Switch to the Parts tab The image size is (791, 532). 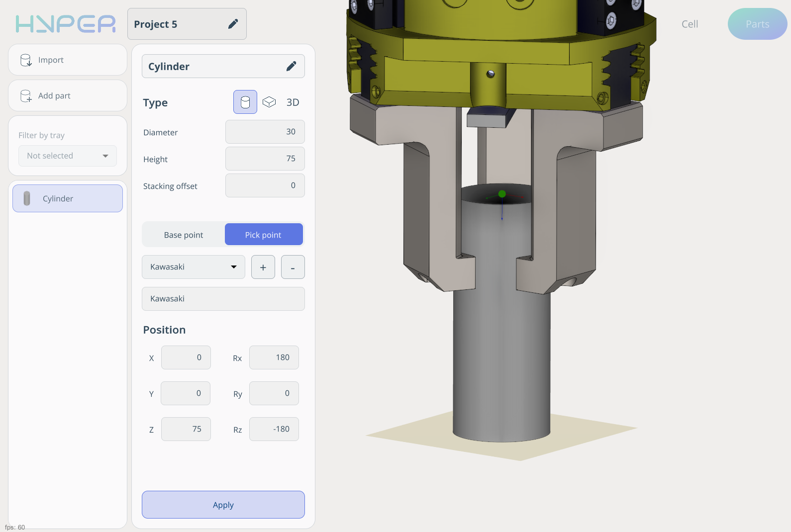click(757, 24)
